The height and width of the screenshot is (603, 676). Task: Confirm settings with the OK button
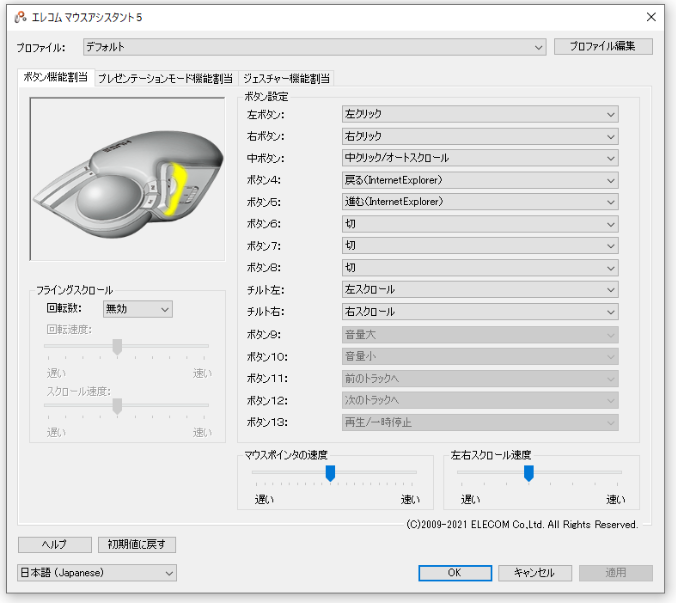pos(455,573)
